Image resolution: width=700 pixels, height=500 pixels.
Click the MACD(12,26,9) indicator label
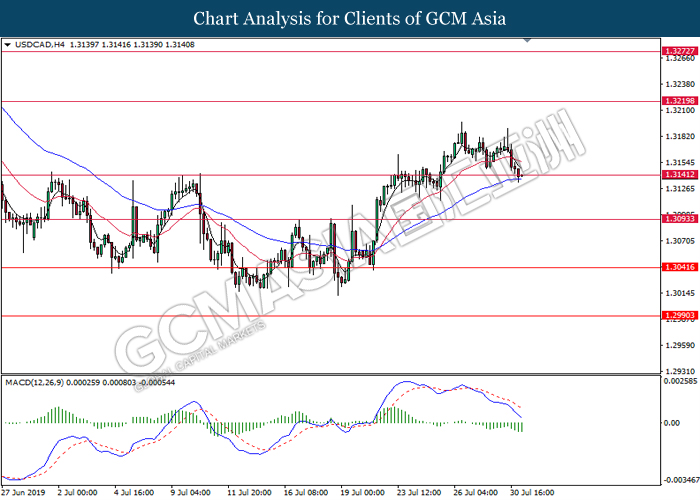tap(34, 383)
